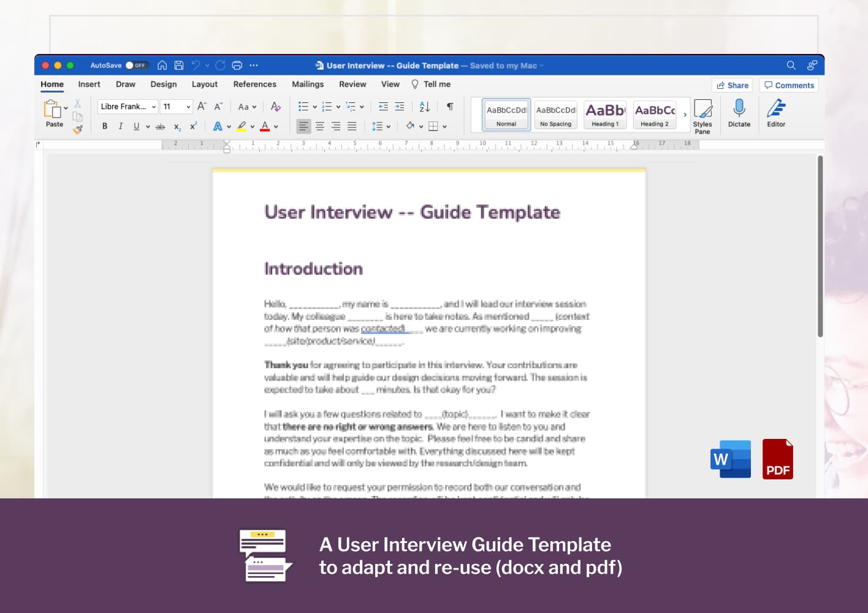Cut selection with scissors icon
The image size is (868, 613).
tap(77, 104)
